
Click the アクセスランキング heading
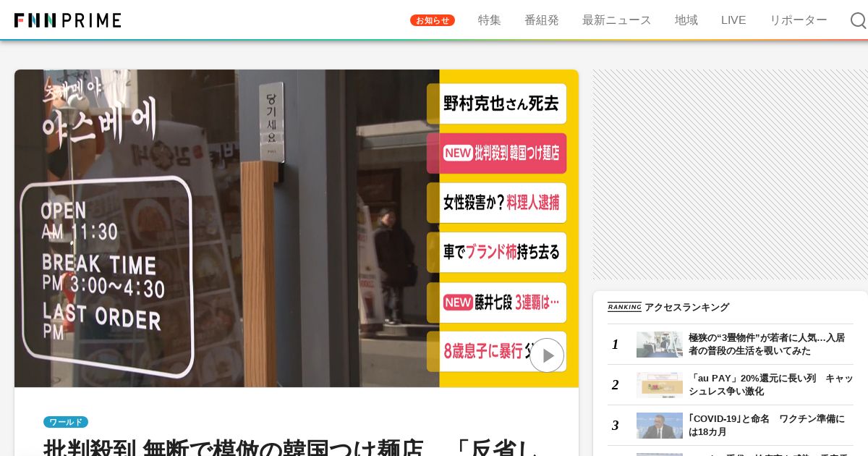click(x=686, y=308)
